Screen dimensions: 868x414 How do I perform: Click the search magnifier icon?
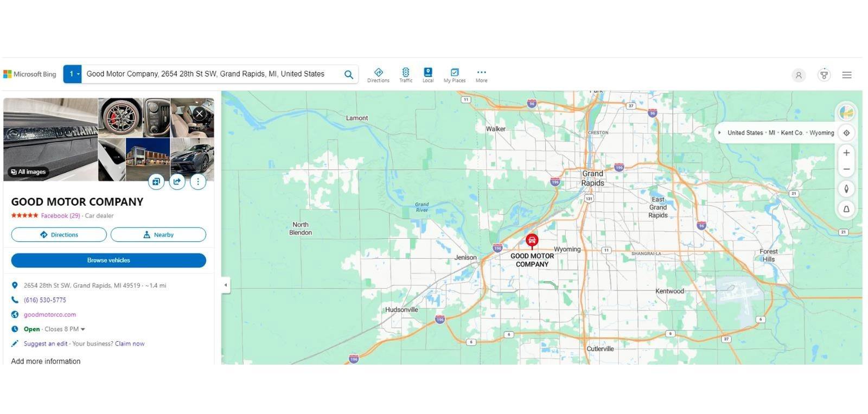(x=348, y=74)
